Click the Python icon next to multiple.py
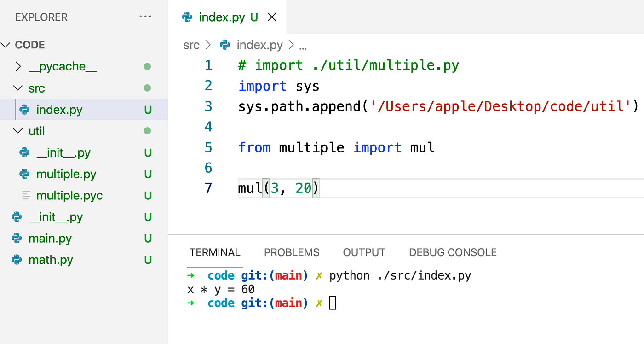Viewport: 644px width, 344px height. click(x=24, y=174)
